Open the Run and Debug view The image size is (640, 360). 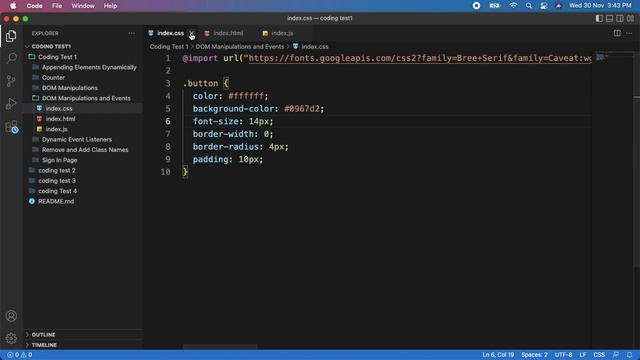(x=11, y=104)
